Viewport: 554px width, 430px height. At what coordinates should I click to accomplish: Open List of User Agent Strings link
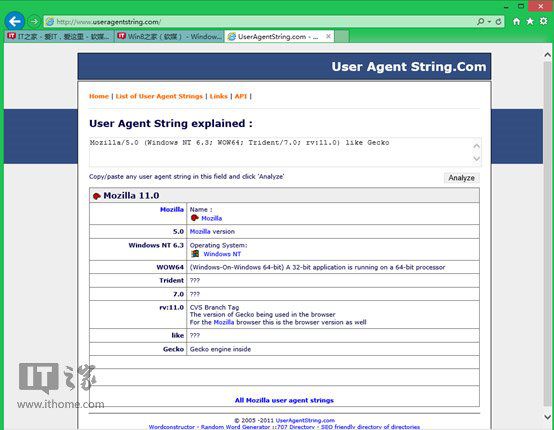point(159,96)
